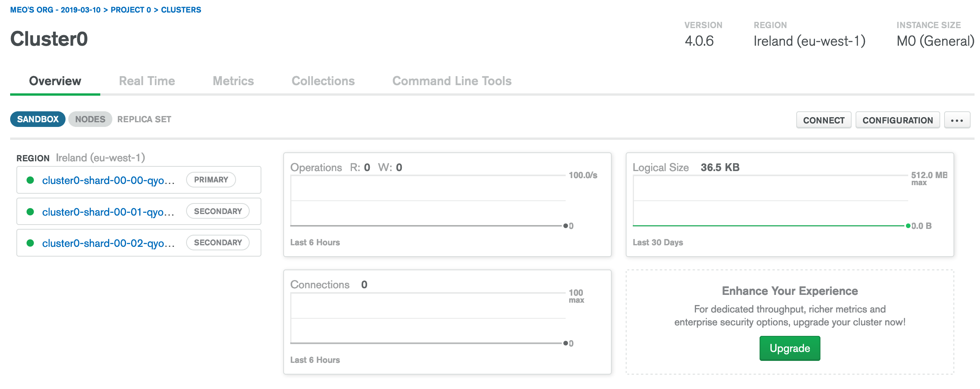
Task: Open the ellipsis more-options menu
Action: coord(957,120)
